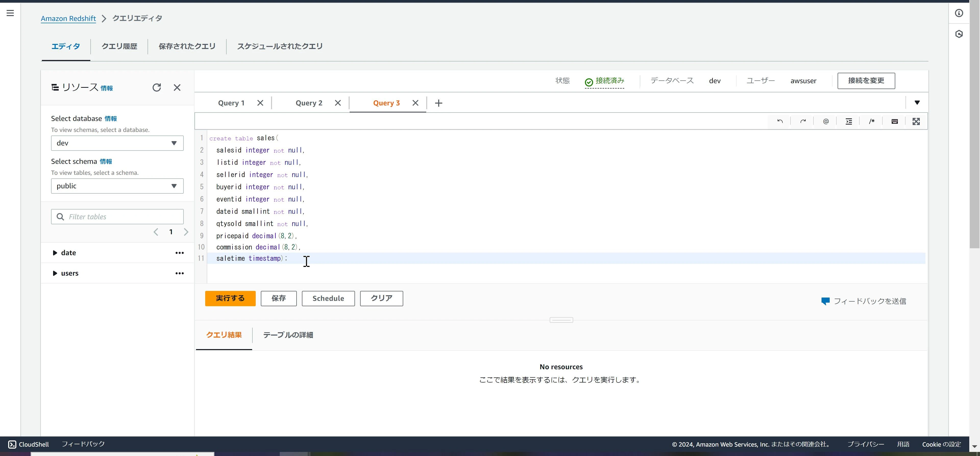Toggle comment with the /* icon
Image resolution: width=980 pixels, height=456 pixels.
pyautogui.click(x=872, y=121)
